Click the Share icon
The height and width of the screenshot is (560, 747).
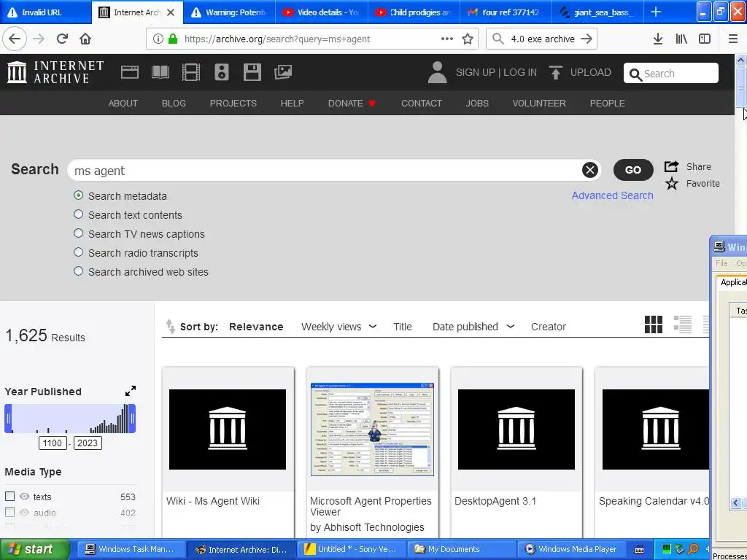pos(671,166)
